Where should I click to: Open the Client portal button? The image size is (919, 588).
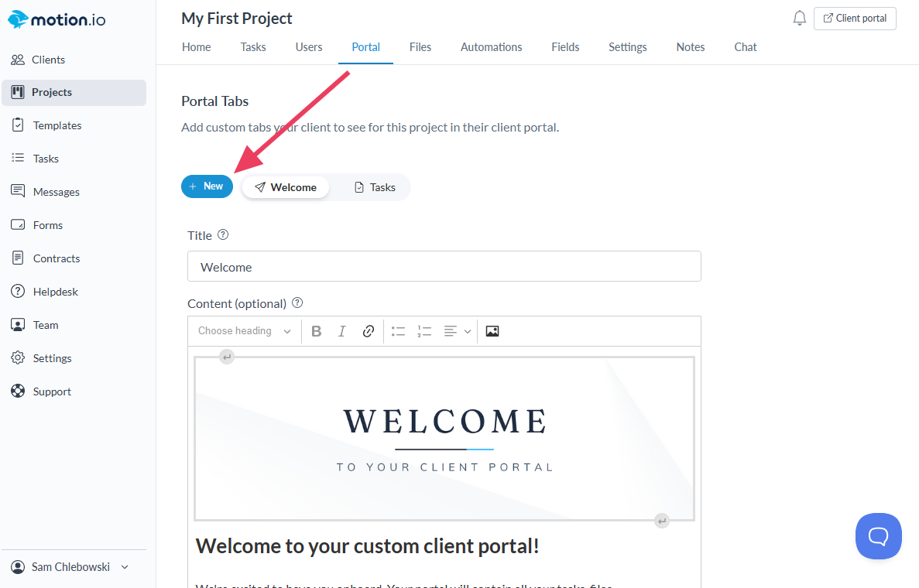pyautogui.click(x=855, y=19)
